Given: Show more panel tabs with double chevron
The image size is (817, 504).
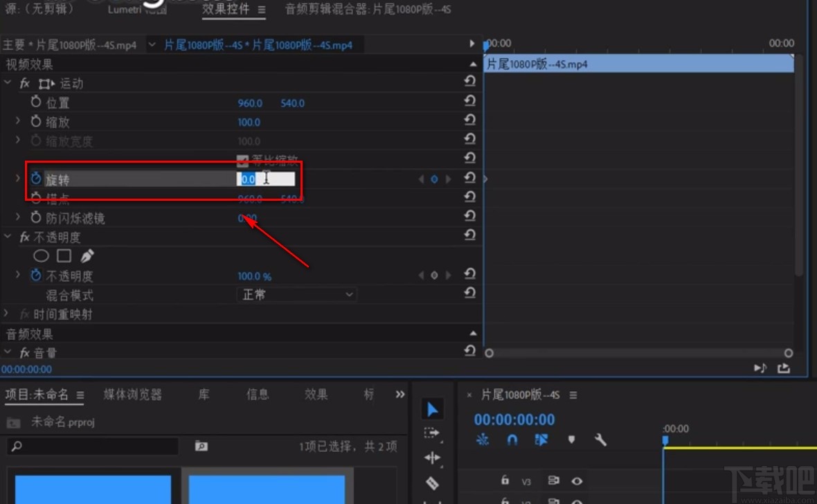Looking at the screenshot, I should [x=399, y=394].
